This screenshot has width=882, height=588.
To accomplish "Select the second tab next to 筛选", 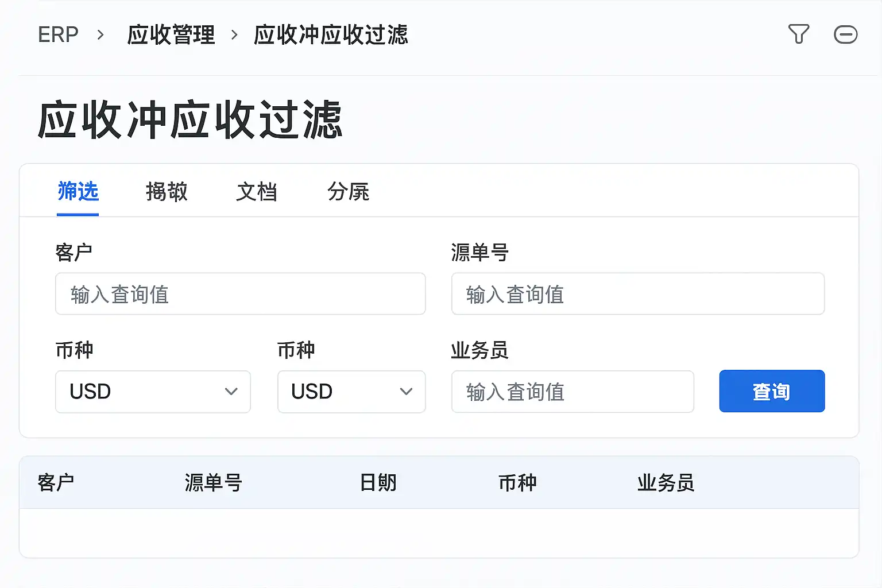I will [167, 192].
